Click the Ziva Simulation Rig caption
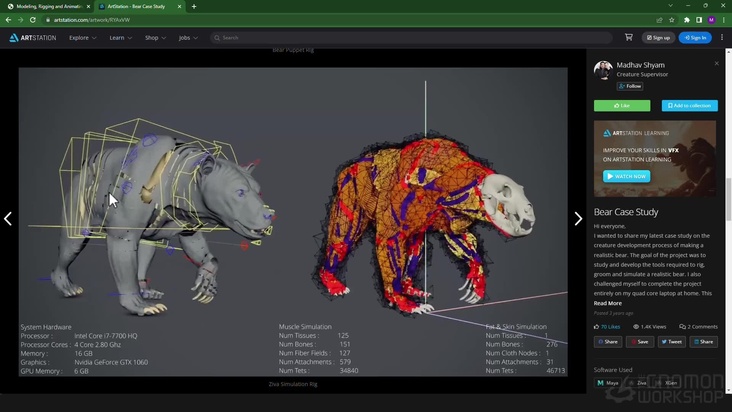This screenshot has width=732, height=412. [293, 384]
